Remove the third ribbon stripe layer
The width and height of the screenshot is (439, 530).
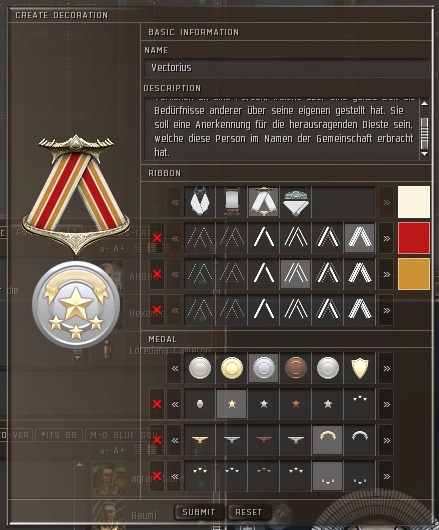tap(156, 310)
